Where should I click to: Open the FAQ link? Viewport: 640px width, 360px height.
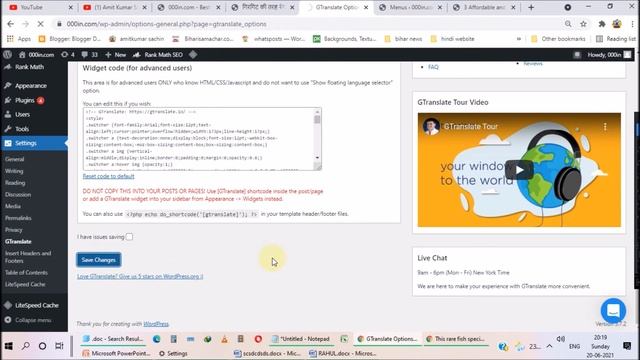pos(433,67)
